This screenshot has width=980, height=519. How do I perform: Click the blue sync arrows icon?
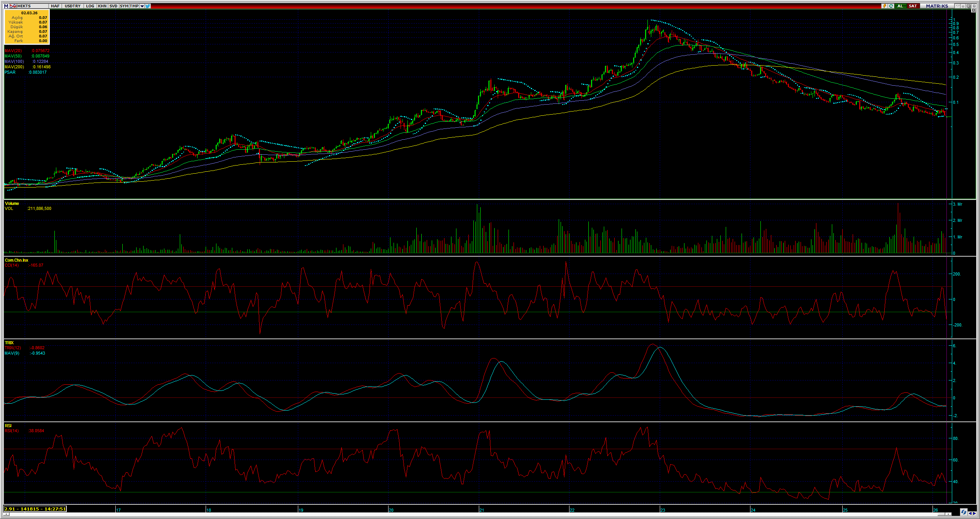click(x=964, y=512)
